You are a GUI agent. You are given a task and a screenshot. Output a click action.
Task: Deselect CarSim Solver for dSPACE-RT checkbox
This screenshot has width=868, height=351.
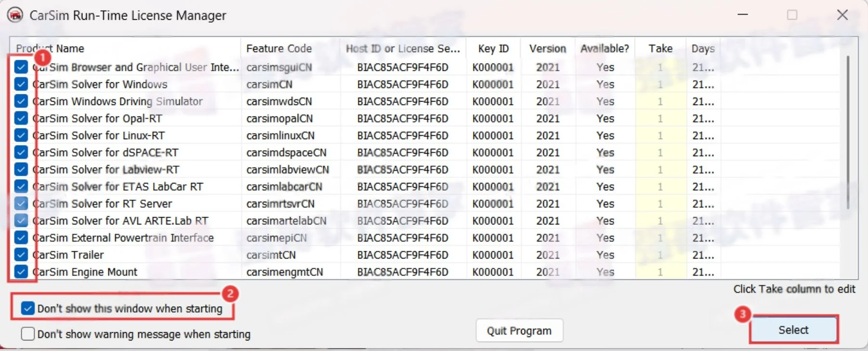point(21,153)
